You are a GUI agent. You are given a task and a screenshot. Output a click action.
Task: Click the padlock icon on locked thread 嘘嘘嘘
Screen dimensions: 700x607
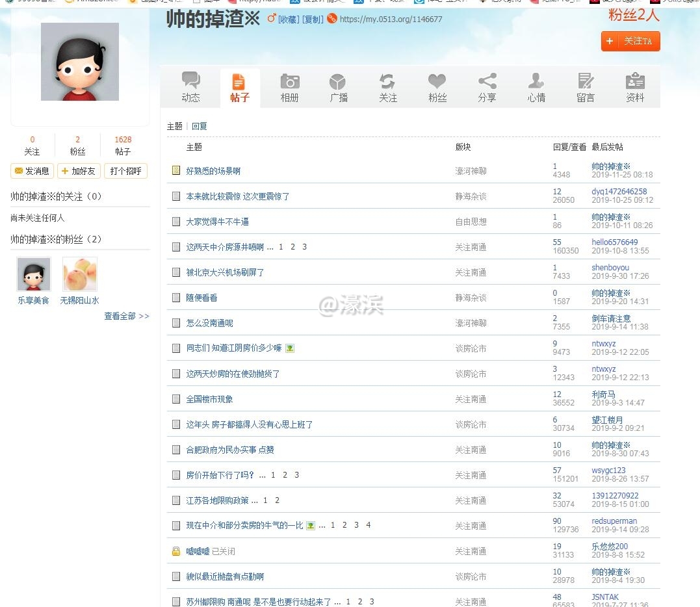(175, 550)
